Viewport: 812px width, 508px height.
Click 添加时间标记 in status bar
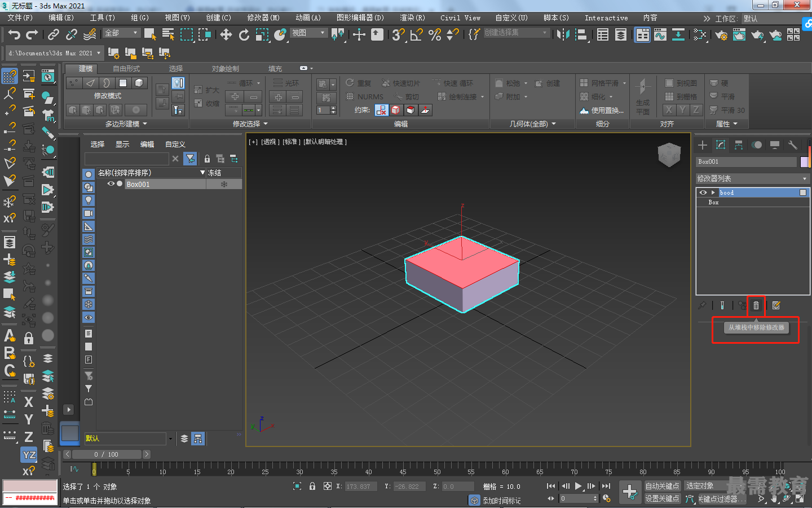pyautogui.click(x=502, y=501)
